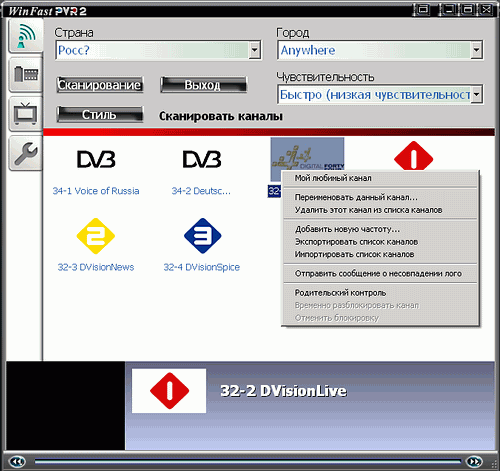Click the 32-2 DVisionLive title text
Viewport: 500px width, 471px height.
pos(283,391)
